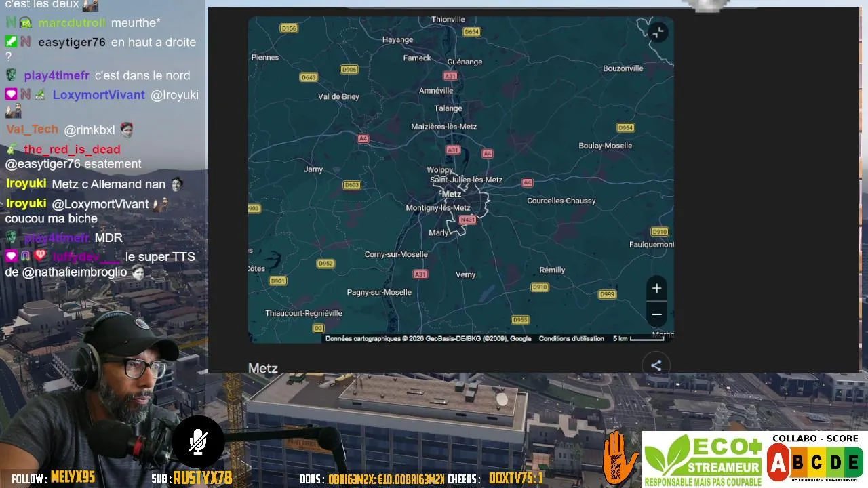868x488 pixels.
Task: Open LoxymortVivant's chat username
Action: (x=99, y=95)
